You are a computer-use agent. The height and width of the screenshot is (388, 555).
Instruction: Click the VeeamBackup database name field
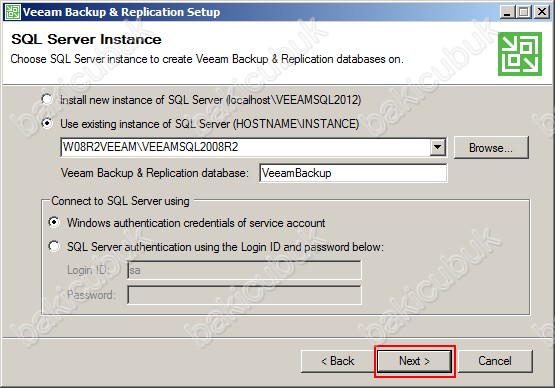[353, 173]
